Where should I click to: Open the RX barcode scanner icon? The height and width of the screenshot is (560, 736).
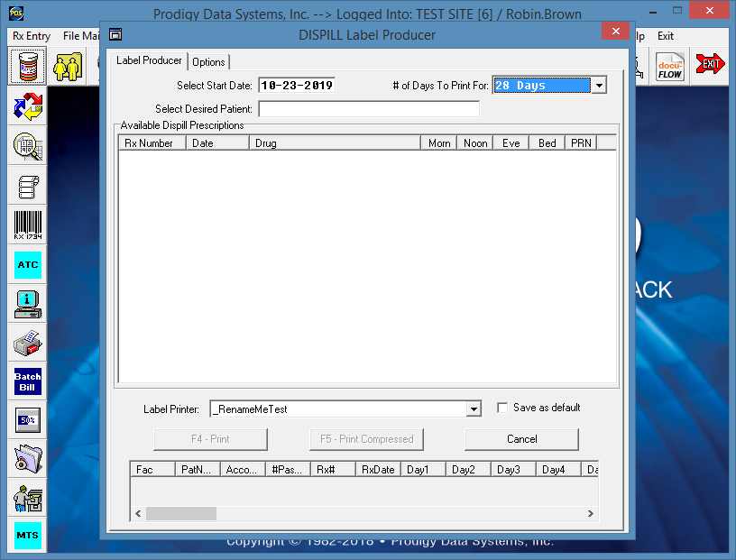(28, 225)
